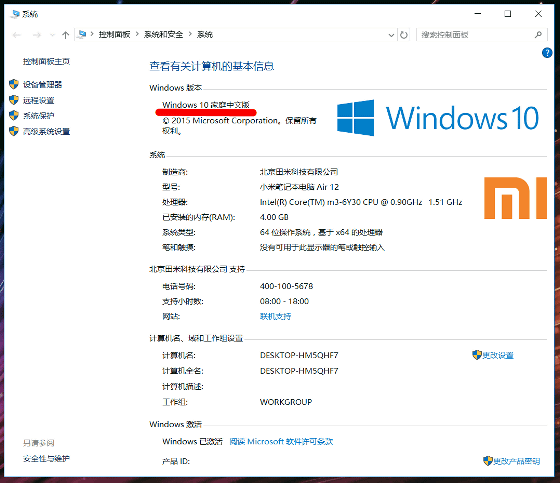Open 控制面板主页 link

46,61
